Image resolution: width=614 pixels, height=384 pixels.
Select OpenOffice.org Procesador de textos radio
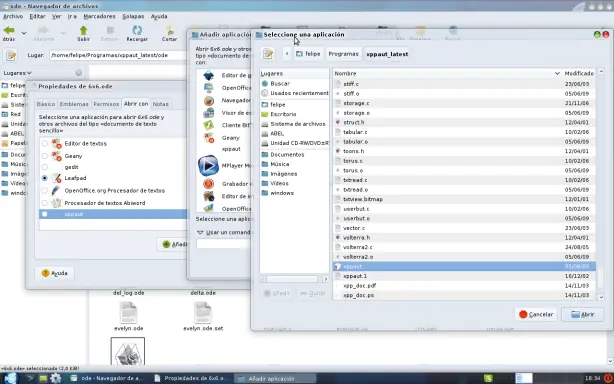tap(45, 191)
